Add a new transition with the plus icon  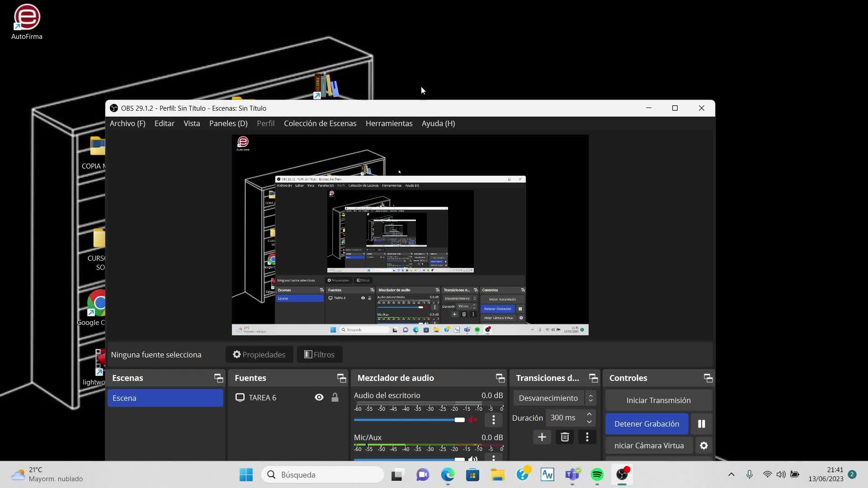click(x=542, y=437)
